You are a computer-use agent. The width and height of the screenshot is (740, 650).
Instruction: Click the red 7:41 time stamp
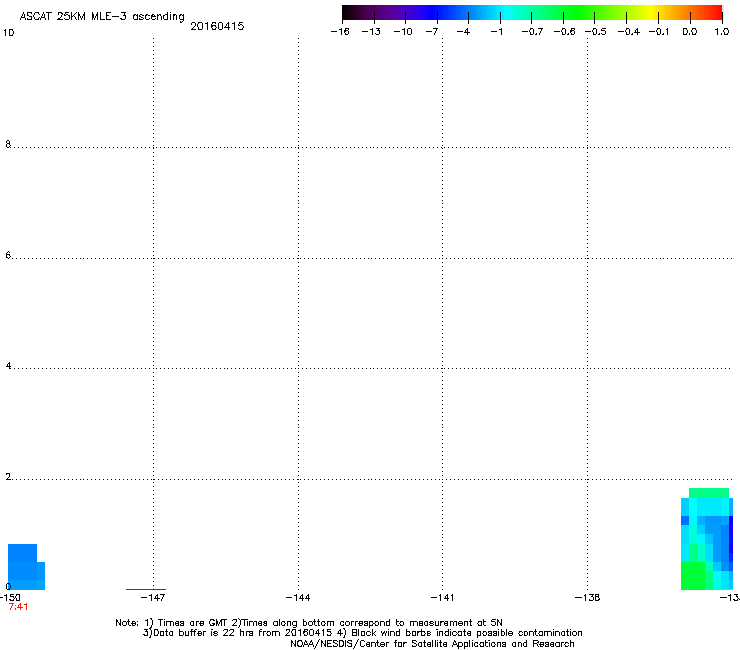click(x=18, y=607)
